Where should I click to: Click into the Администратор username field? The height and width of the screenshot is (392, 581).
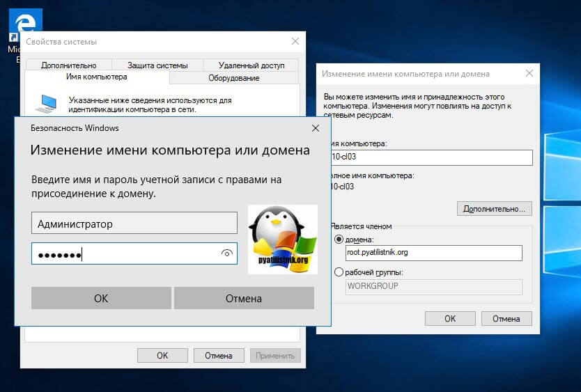tap(134, 224)
